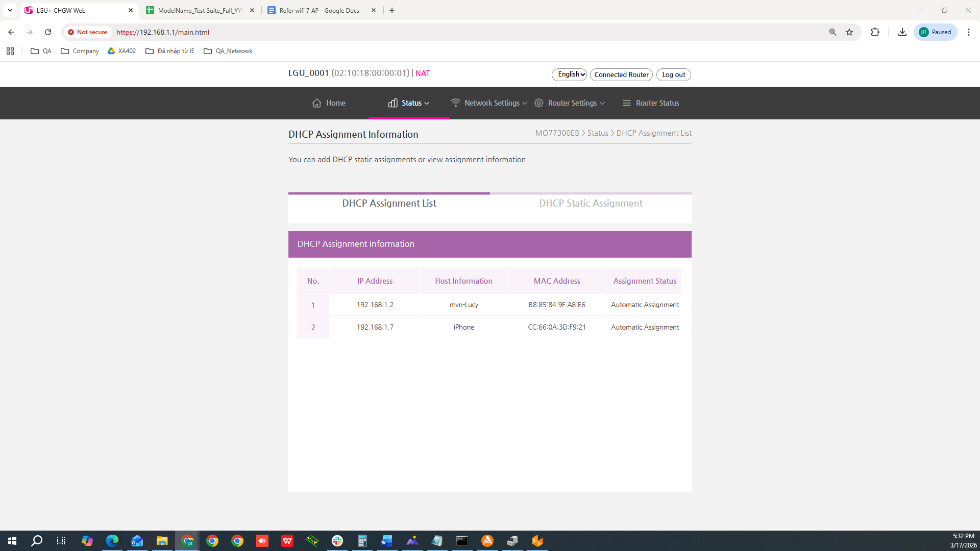Image resolution: width=980 pixels, height=551 pixels.
Task: Click the Router Status hamburger icon
Action: (x=626, y=103)
